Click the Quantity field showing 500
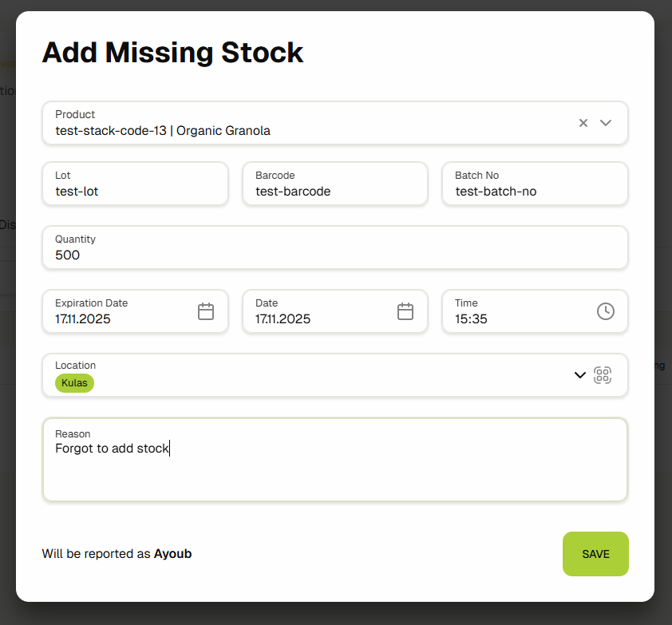The height and width of the screenshot is (625, 672). tap(334, 255)
